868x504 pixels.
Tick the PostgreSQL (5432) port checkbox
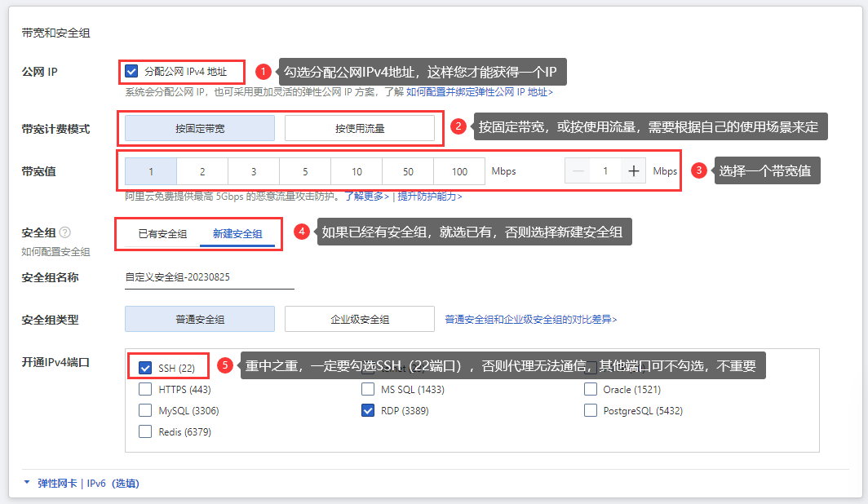(x=591, y=411)
